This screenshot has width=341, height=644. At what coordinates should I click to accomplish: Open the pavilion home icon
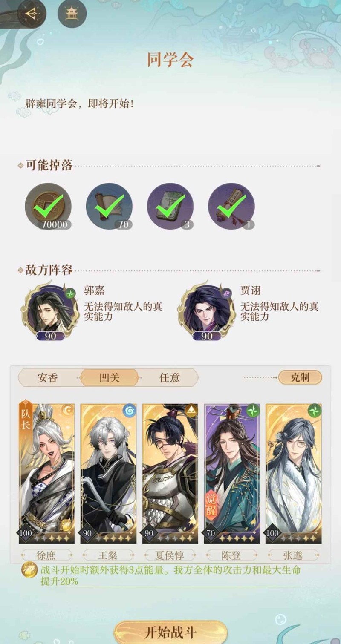pyautogui.click(x=72, y=14)
